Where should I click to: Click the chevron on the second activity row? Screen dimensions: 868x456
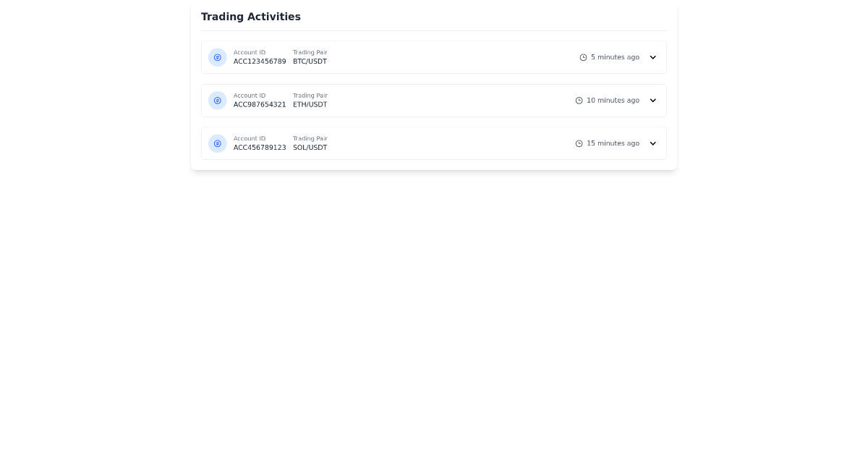point(653,101)
